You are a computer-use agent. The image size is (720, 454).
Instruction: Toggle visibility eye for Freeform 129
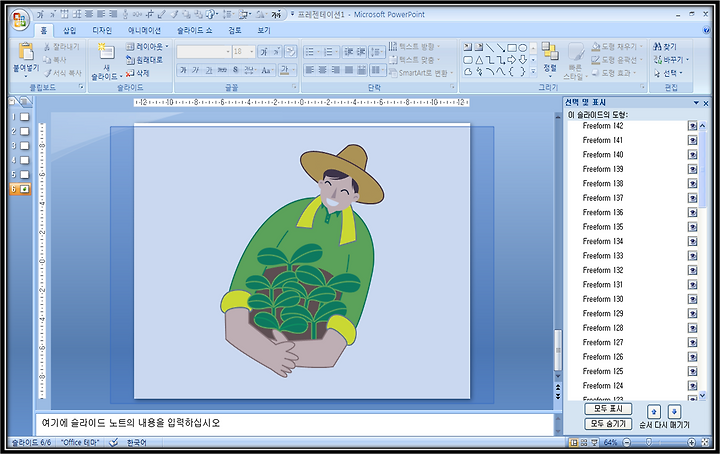[692, 314]
